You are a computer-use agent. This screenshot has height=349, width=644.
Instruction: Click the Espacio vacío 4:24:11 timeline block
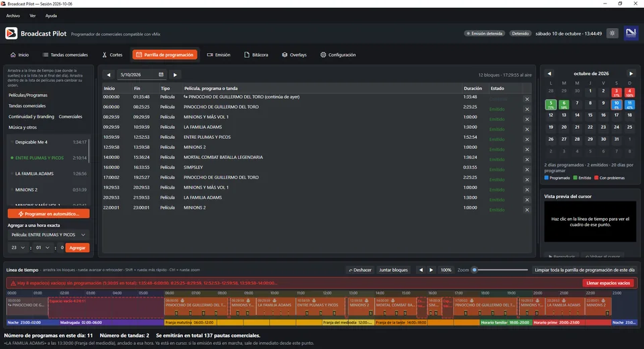coord(106,307)
